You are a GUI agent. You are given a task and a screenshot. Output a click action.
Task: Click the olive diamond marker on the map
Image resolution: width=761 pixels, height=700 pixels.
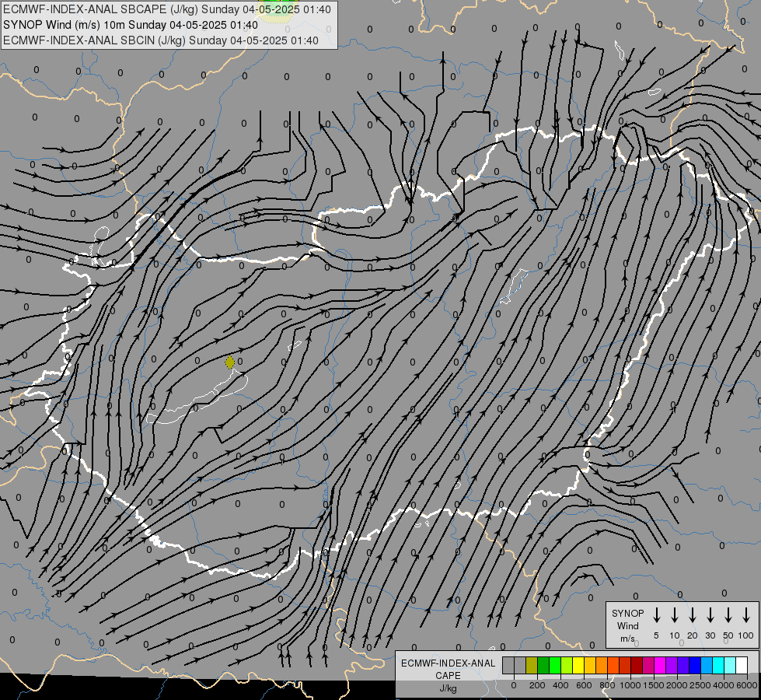tap(230, 362)
